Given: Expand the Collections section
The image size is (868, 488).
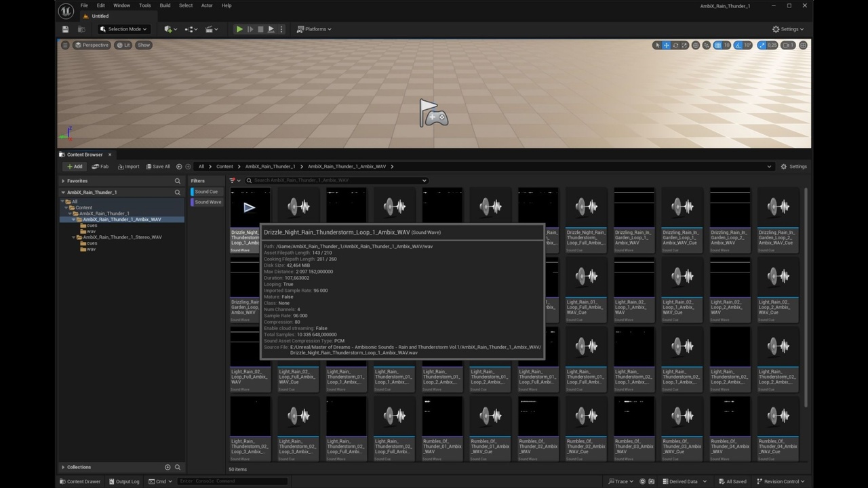Looking at the screenshot, I should [64, 467].
